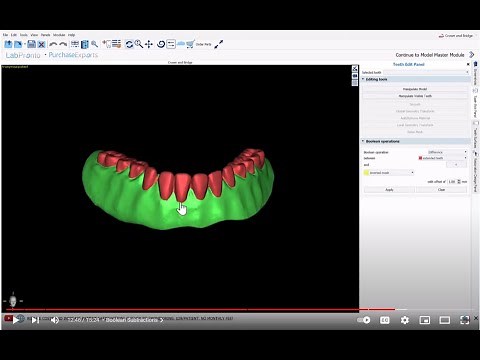480x360 pixels.
Task: Click the small magnifier search toolbar icon
Action: [x=95, y=44]
